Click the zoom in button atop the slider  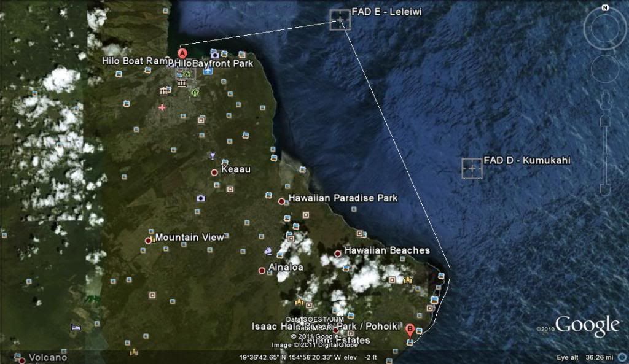click(x=605, y=121)
